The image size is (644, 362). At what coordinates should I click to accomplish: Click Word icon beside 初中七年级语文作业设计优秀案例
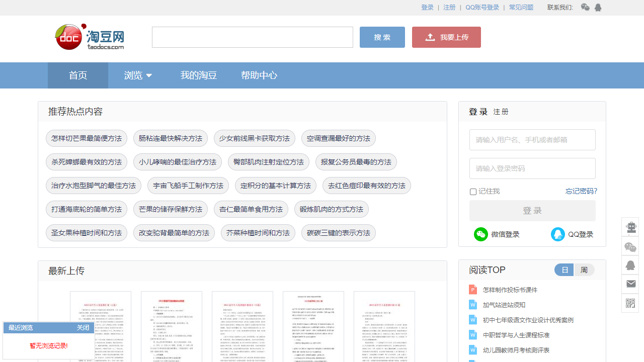pos(473,320)
